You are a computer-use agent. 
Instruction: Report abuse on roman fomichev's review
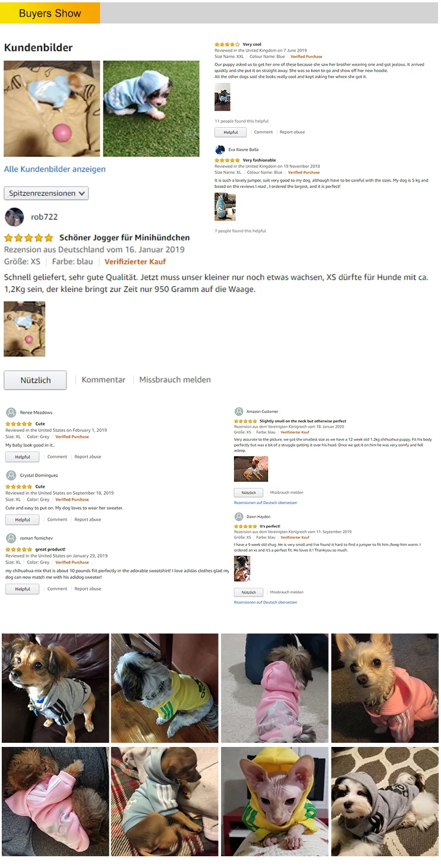[x=88, y=588]
